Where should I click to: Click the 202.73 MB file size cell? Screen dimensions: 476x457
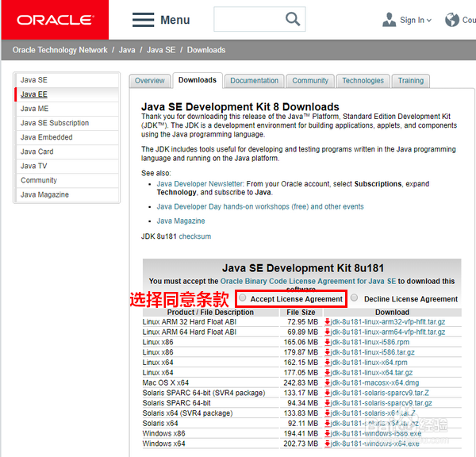[x=301, y=444]
